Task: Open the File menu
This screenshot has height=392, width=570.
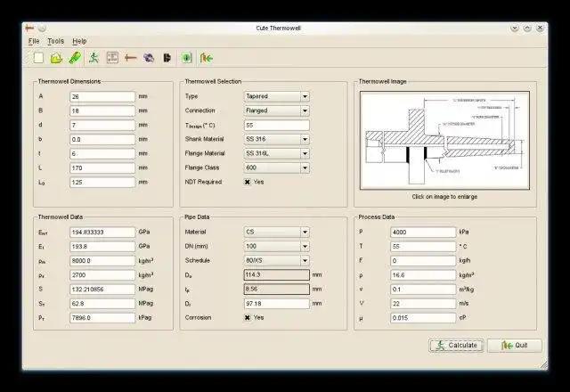Action: (x=34, y=41)
